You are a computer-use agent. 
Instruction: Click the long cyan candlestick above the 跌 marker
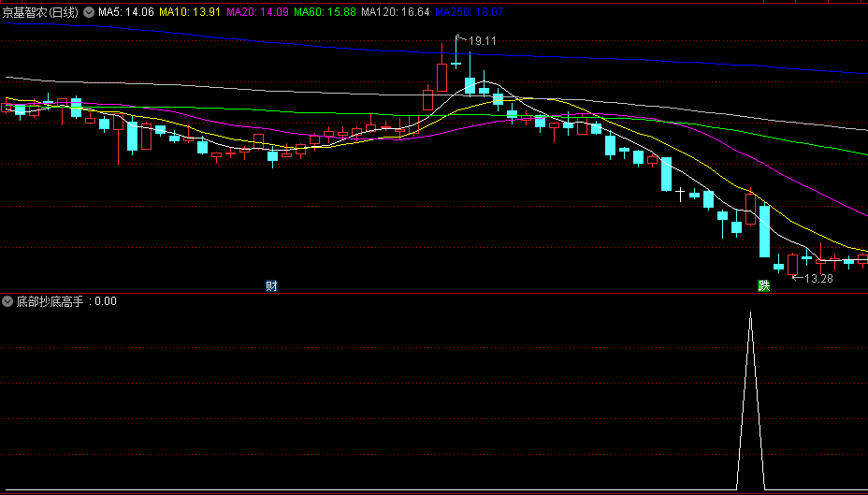coord(764,231)
